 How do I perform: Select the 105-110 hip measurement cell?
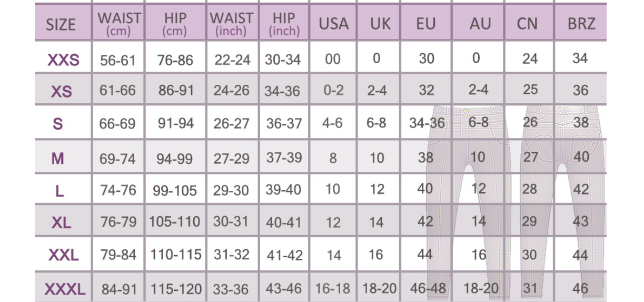point(175,222)
